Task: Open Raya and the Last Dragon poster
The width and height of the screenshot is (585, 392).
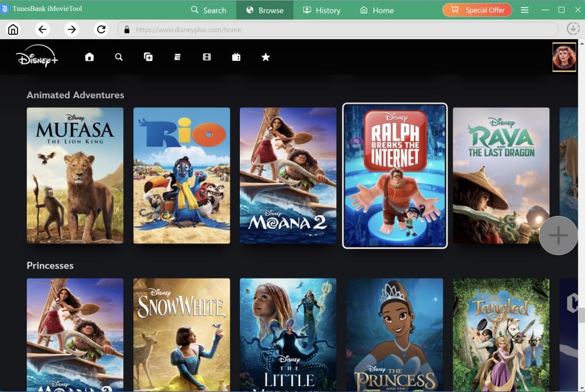Action: pyautogui.click(x=501, y=176)
